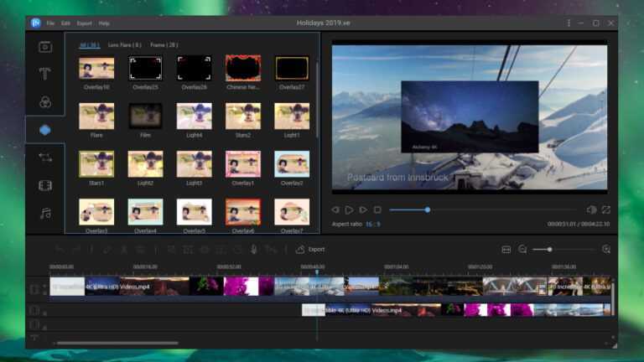The width and height of the screenshot is (644, 362).
Task: Open the Transitions panel icon
Action: pyautogui.click(x=45, y=158)
